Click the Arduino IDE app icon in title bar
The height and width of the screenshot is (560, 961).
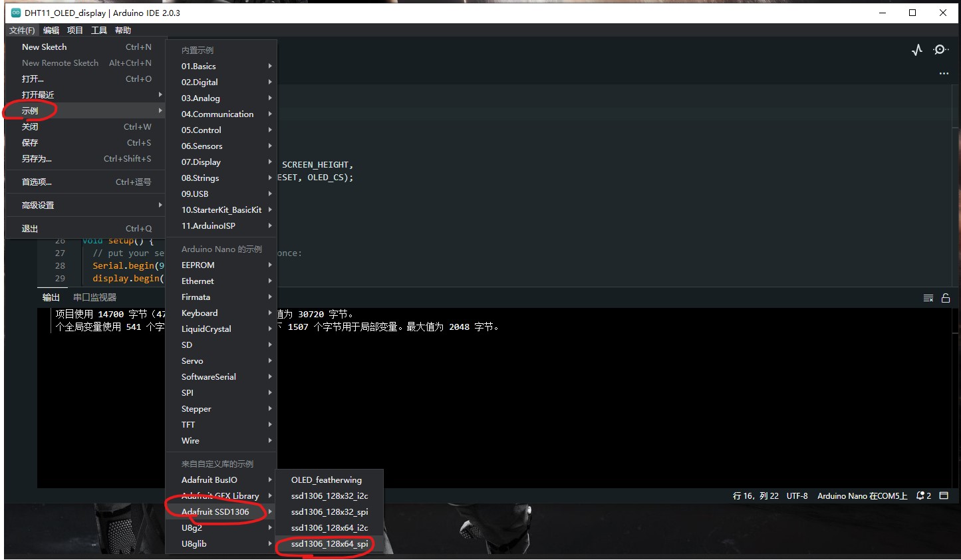16,13
